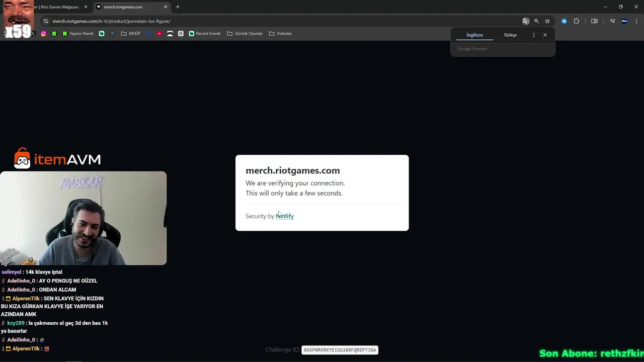Close the Riot Games Mağazası tab
The height and width of the screenshot is (362, 644).
point(86,7)
